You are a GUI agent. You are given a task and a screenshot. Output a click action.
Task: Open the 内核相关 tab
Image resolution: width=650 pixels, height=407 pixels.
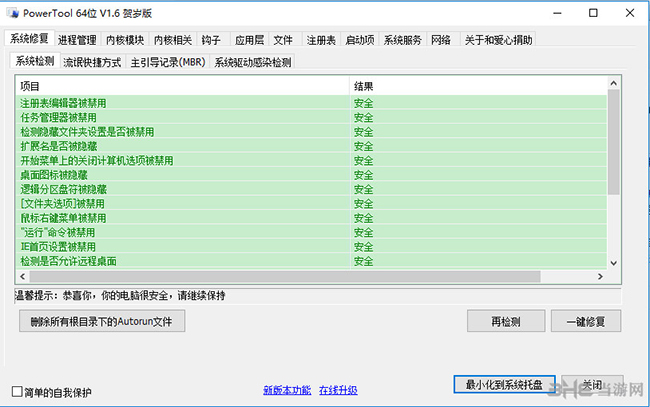[x=173, y=40]
